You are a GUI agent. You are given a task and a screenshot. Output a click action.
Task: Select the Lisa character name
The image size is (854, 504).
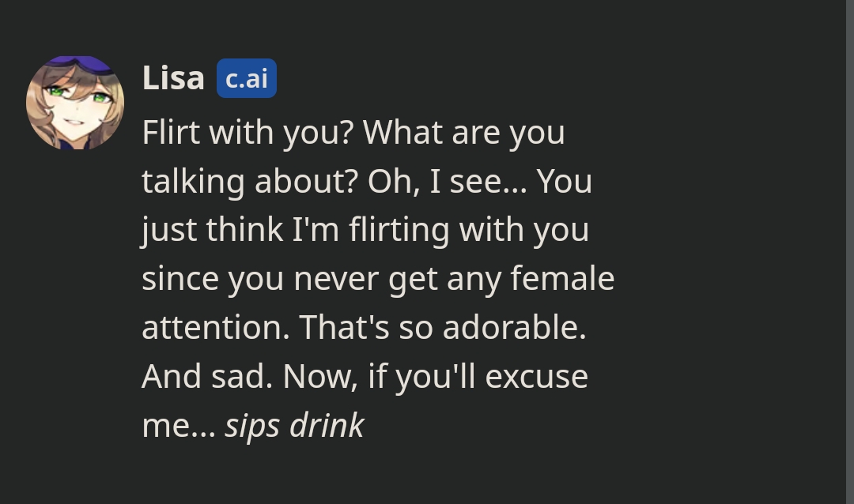tap(173, 78)
